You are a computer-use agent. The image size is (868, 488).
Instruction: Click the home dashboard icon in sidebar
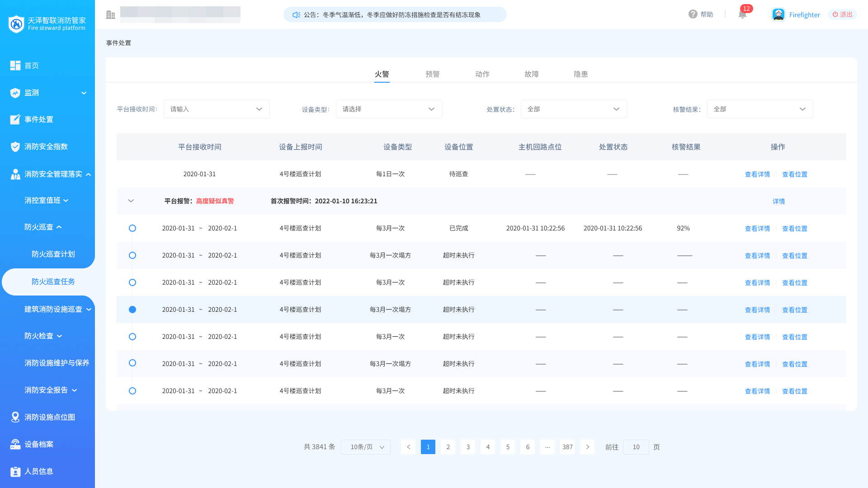coord(15,66)
